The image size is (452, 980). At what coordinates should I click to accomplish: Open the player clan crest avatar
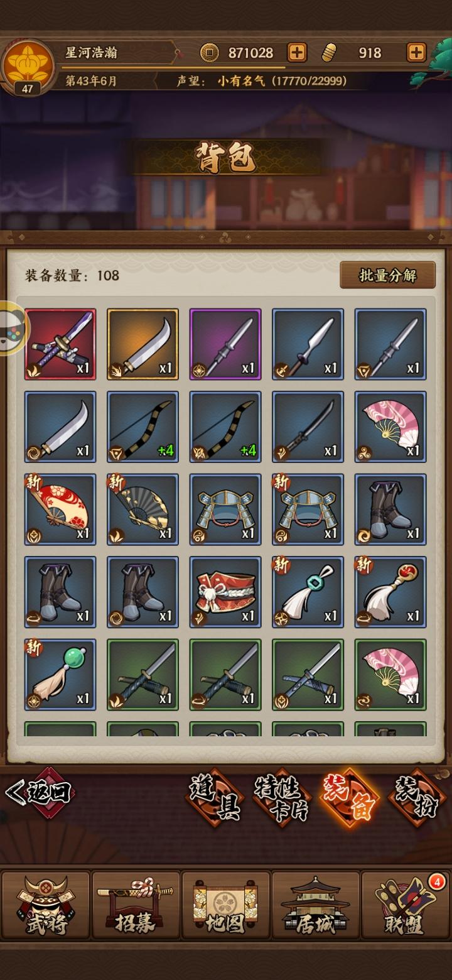(27, 67)
